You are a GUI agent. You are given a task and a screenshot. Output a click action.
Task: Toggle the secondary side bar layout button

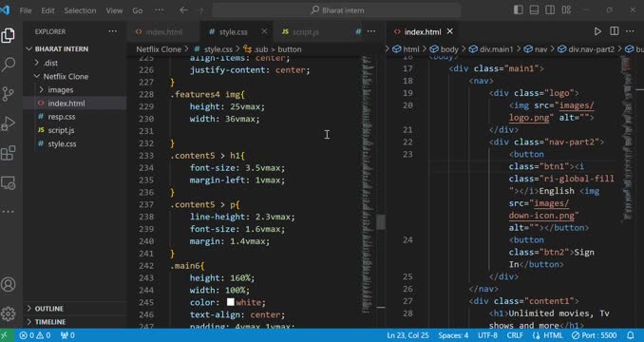coord(550,10)
